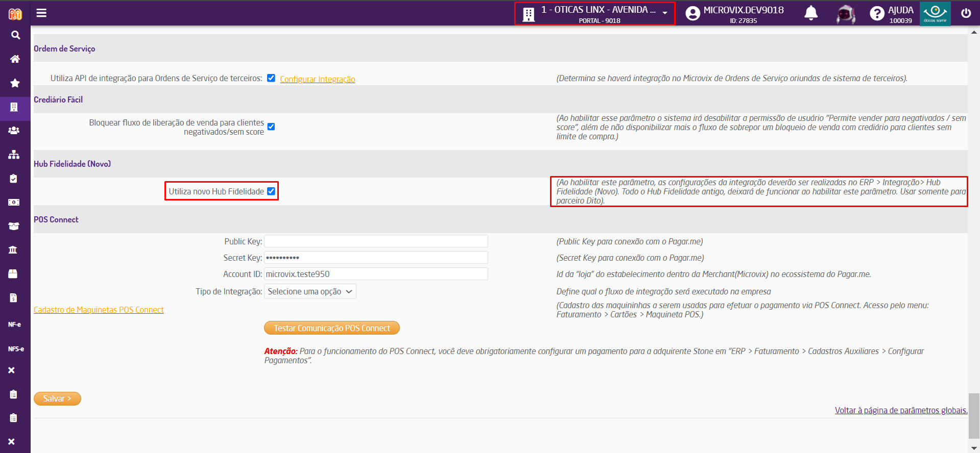Click the Ordem de Serviço heading
980x453 pixels.
point(64,48)
